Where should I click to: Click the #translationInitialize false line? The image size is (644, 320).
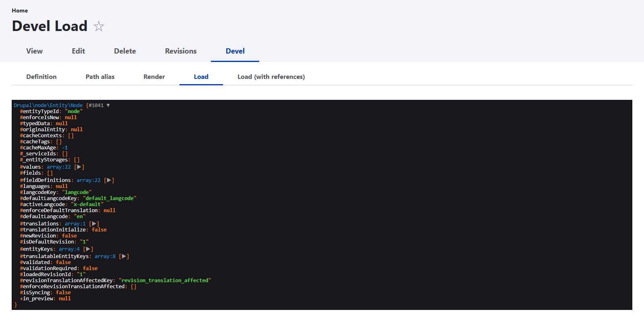pyautogui.click(x=63, y=230)
